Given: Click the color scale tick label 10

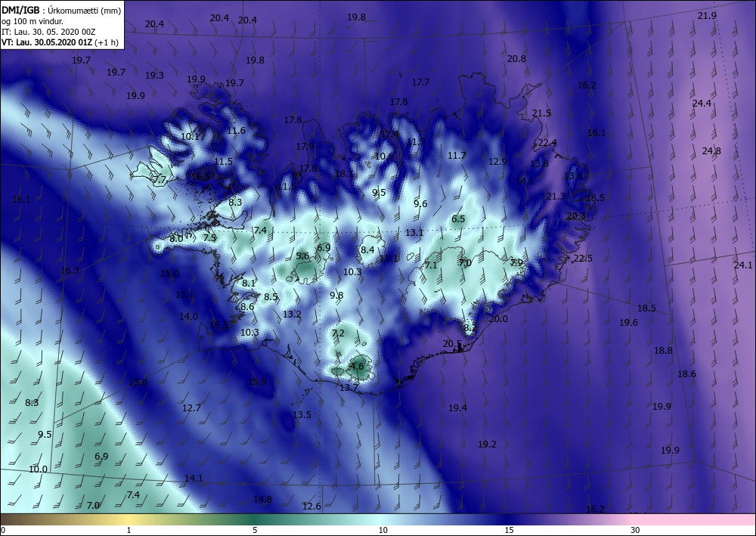Looking at the screenshot, I should point(383,530).
